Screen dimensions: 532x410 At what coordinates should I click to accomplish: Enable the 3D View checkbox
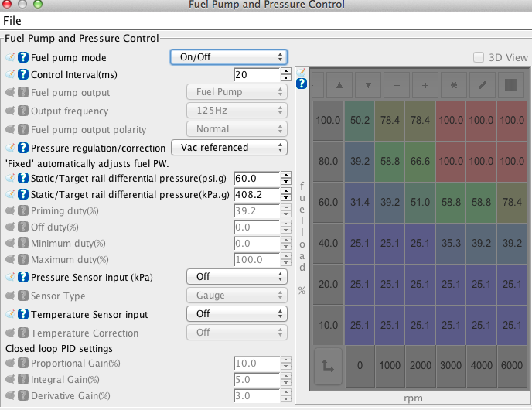point(479,57)
